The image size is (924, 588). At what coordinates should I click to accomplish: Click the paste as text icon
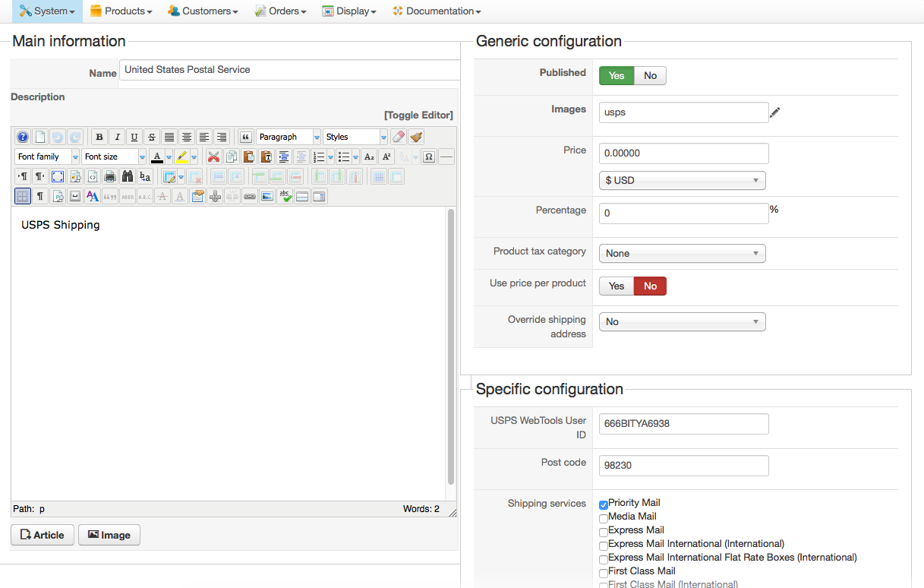[267, 157]
